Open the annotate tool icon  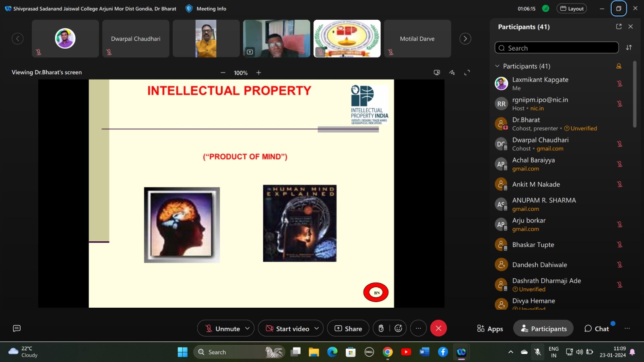[452, 73]
